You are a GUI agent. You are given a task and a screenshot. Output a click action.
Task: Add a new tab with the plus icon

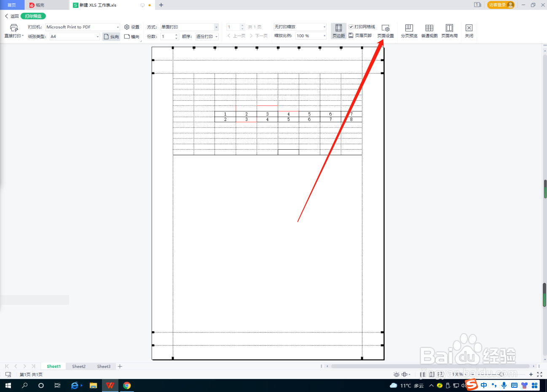(161, 5)
